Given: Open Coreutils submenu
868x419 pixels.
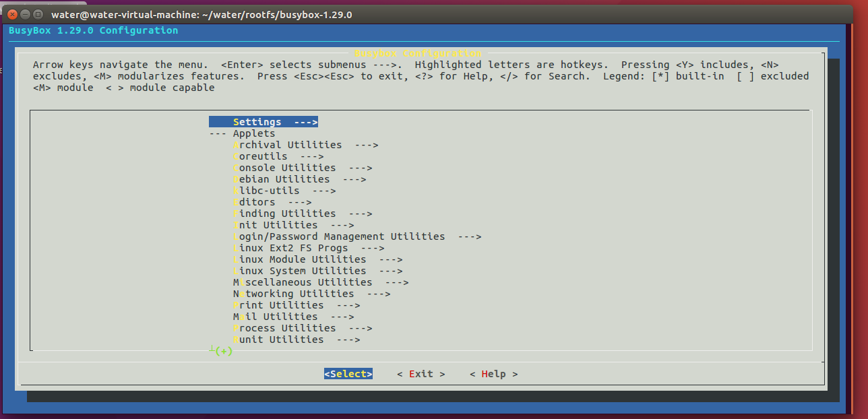Looking at the screenshot, I should 278,156.
